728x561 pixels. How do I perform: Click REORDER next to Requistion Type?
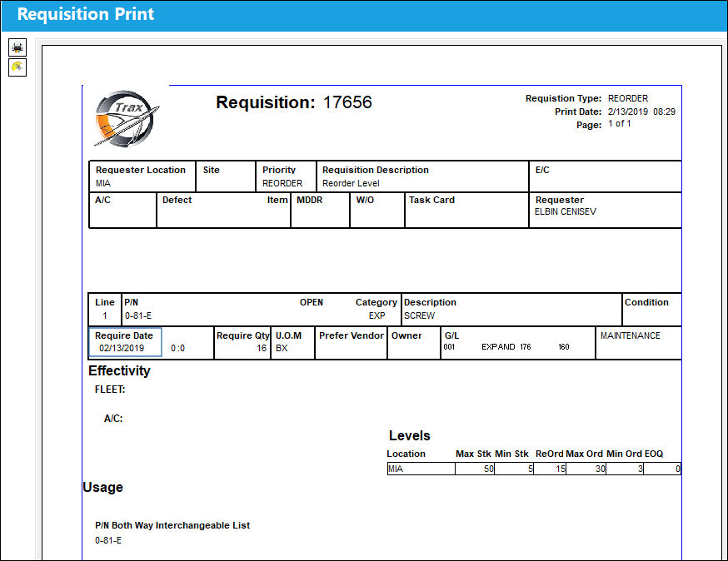(x=628, y=98)
